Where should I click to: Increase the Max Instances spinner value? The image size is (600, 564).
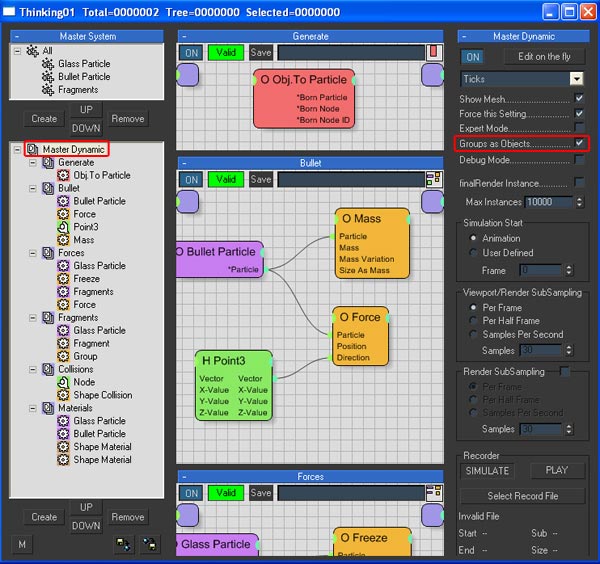[579, 199]
